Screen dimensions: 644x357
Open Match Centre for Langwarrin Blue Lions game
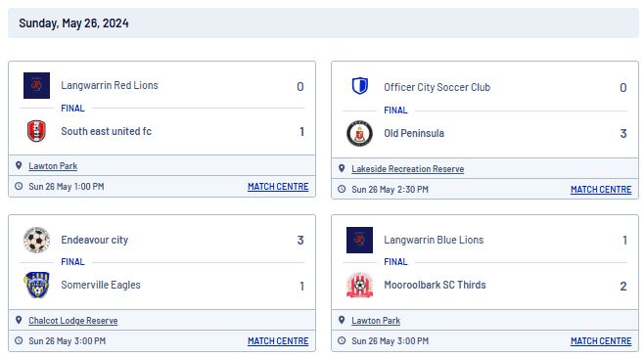click(601, 341)
